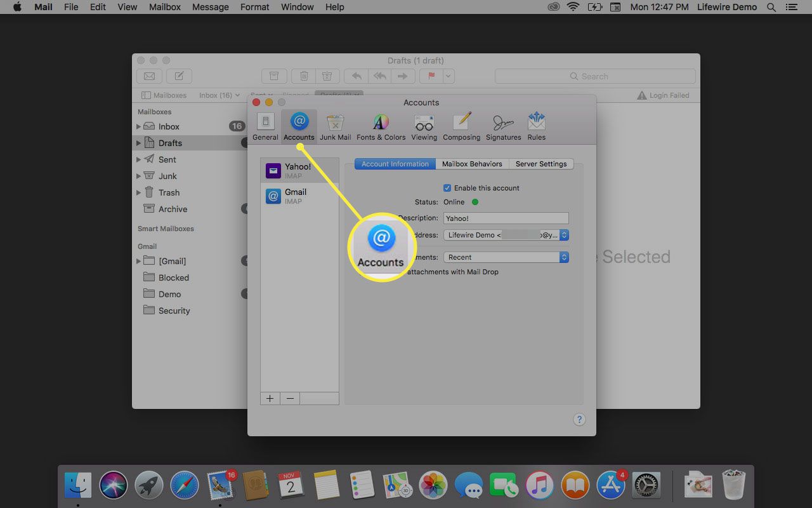Switch to Server Settings tab

(x=541, y=164)
